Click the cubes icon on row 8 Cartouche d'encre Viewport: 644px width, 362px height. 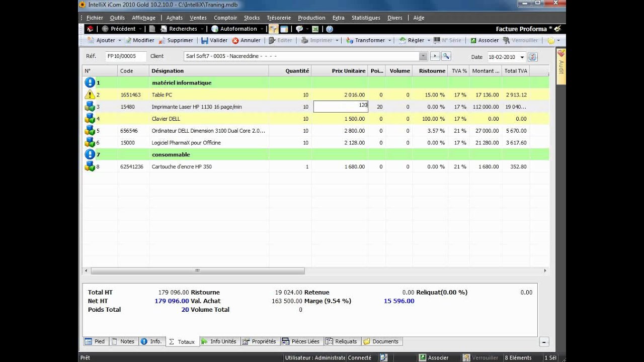(x=90, y=166)
